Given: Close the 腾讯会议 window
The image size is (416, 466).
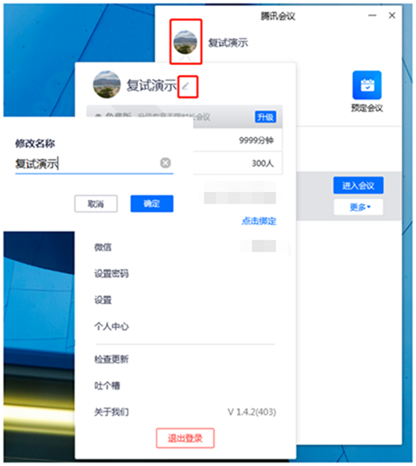Looking at the screenshot, I should pyautogui.click(x=392, y=15).
